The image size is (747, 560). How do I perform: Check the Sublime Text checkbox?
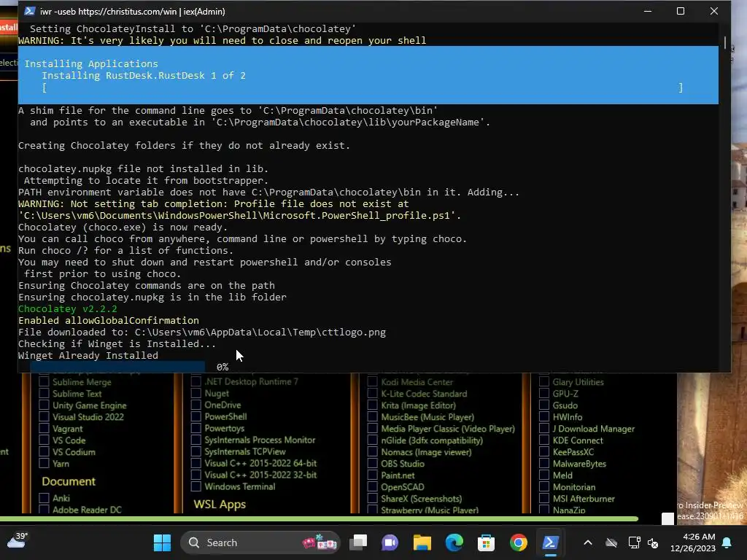pyautogui.click(x=44, y=393)
